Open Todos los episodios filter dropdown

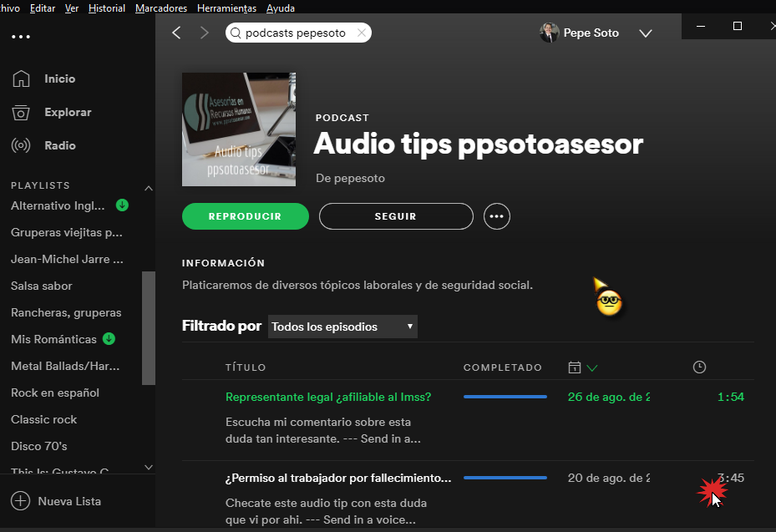(x=342, y=327)
